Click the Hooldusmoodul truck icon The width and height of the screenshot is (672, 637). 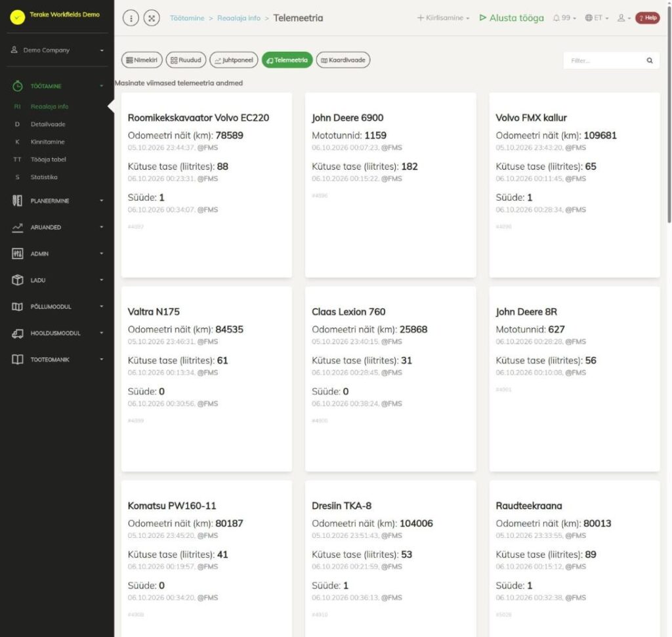tap(18, 333)
